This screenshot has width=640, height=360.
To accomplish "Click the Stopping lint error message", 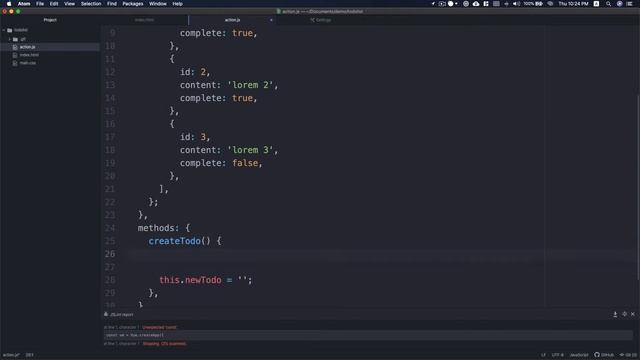I will [164, 344].
